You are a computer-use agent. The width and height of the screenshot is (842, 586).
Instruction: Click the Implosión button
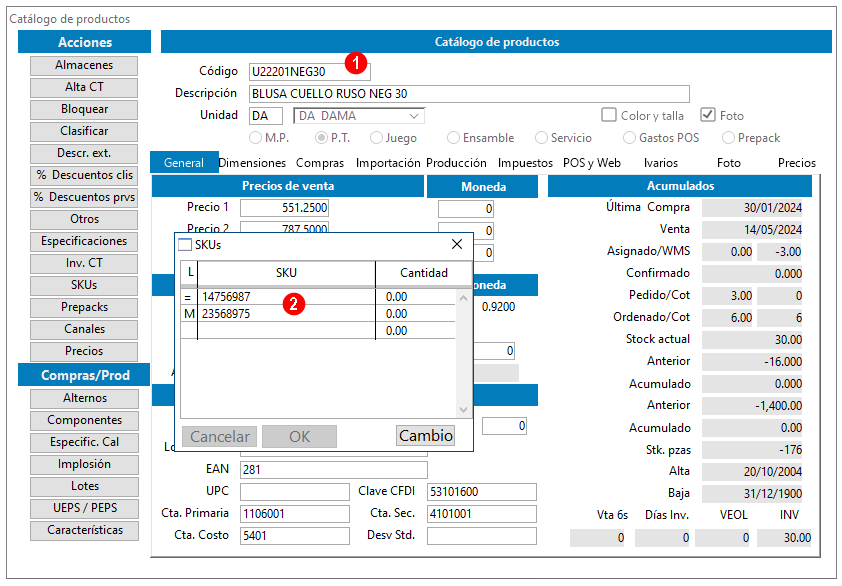pos(85,465)
